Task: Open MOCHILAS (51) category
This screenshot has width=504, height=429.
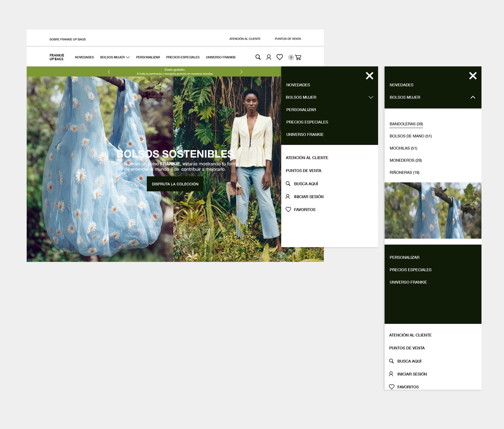Action: [403, 148]
